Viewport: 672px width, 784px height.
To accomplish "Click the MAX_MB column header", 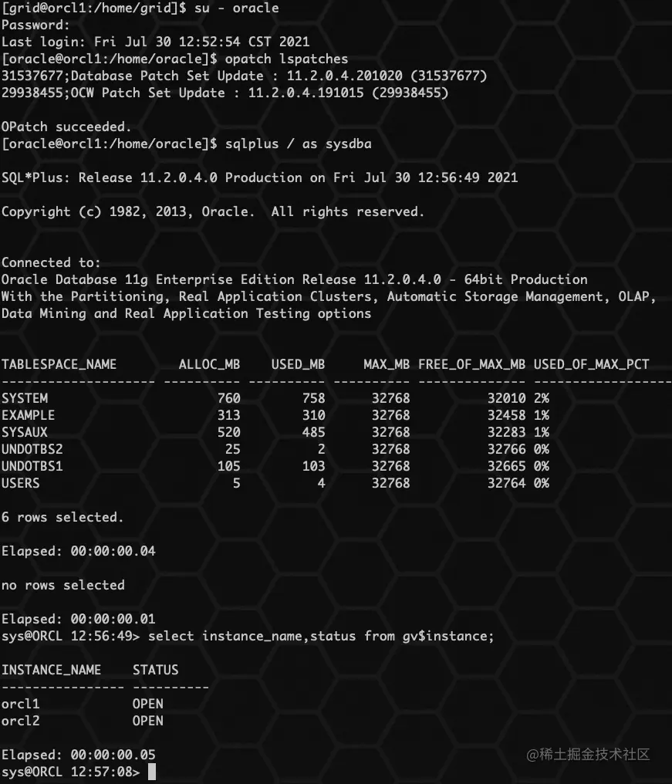I will [x=387, y=364].
